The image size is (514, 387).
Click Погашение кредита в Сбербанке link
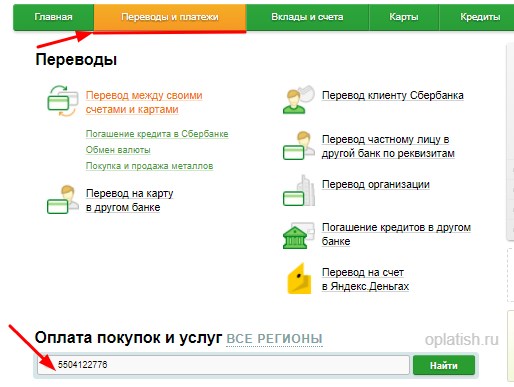coord(157,134)
